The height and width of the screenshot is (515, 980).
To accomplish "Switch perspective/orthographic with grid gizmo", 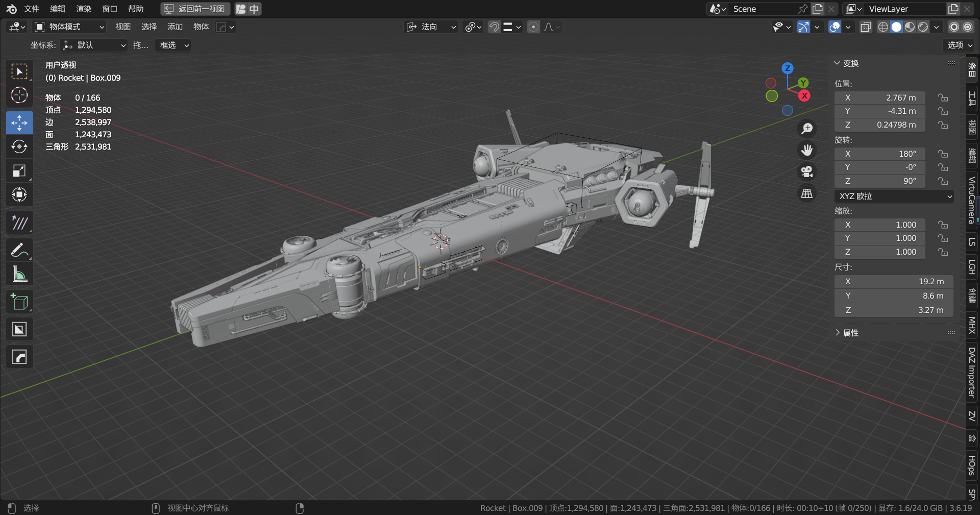I will pyautogui.click(x=807, y=193).
